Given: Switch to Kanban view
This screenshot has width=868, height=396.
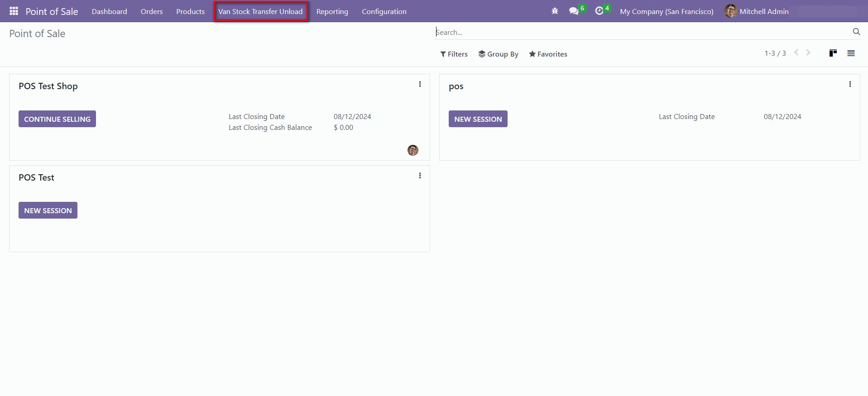Looking at the screenshot, I should (833, 53).
